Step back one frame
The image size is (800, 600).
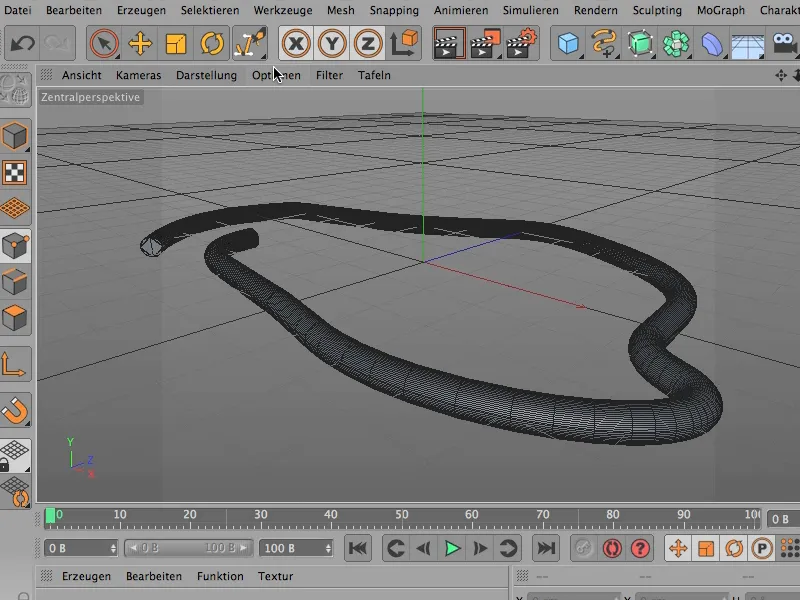(423, 548)
